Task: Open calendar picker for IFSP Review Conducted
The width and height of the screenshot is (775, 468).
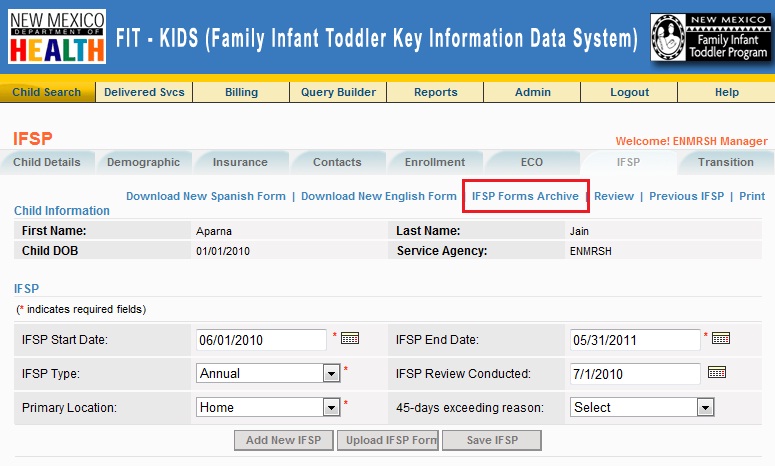Action: click(x=717, y=372)
